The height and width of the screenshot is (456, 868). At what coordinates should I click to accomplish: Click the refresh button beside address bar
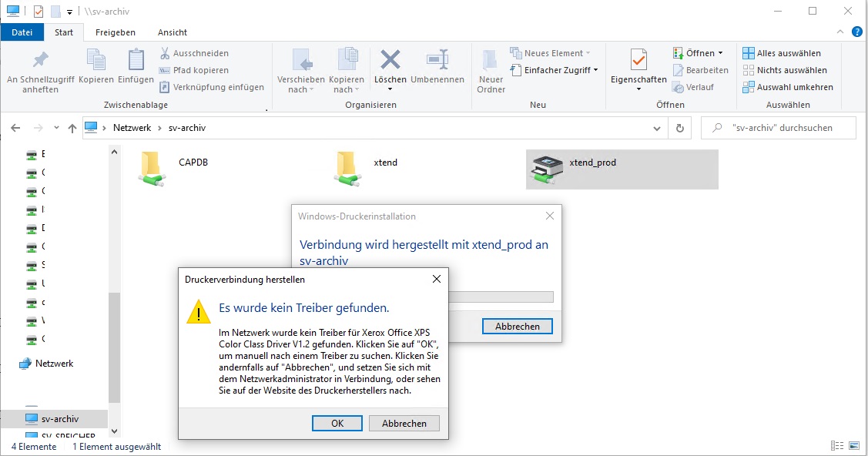click(679, 128)
